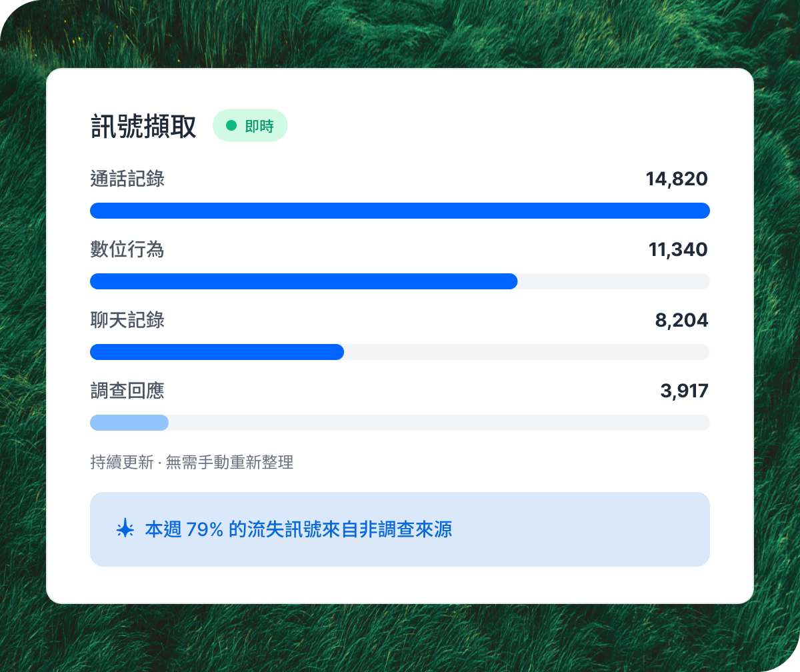Click the 8,204 value
Image resolution: width=800 pixels, height=672 pixels.
681,321
